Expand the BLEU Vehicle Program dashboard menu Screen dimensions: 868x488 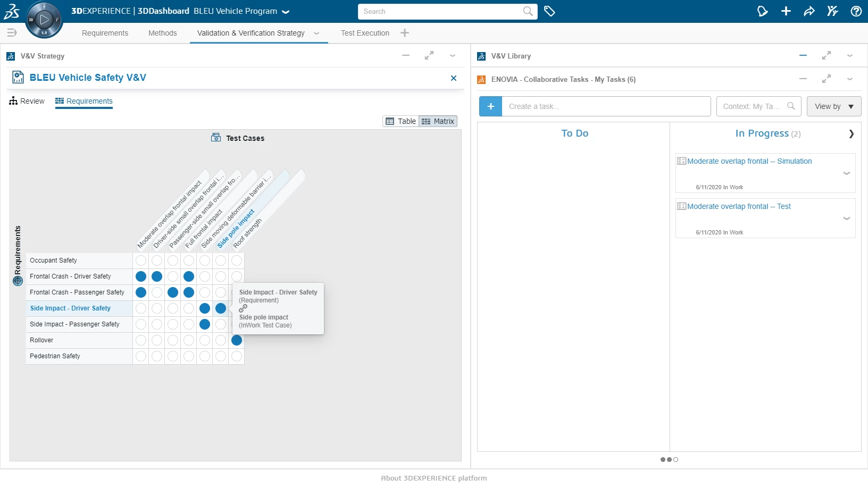286,12
